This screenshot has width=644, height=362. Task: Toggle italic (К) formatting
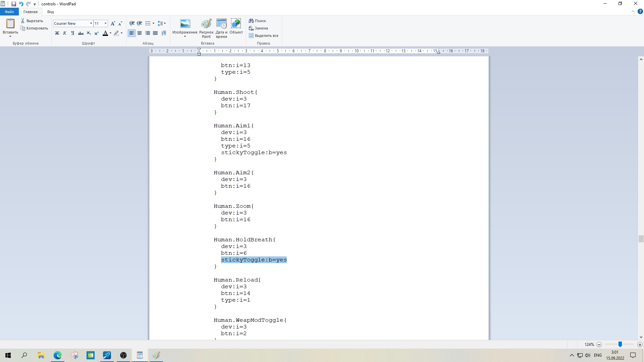(65, 33)
